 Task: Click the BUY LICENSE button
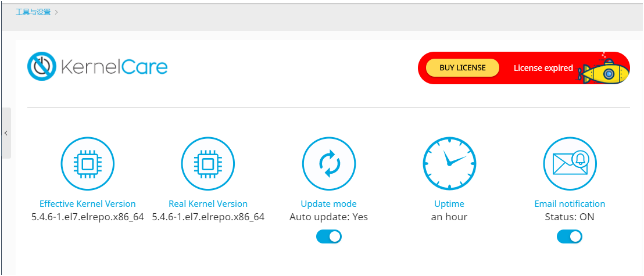click(x=463, y=68)
